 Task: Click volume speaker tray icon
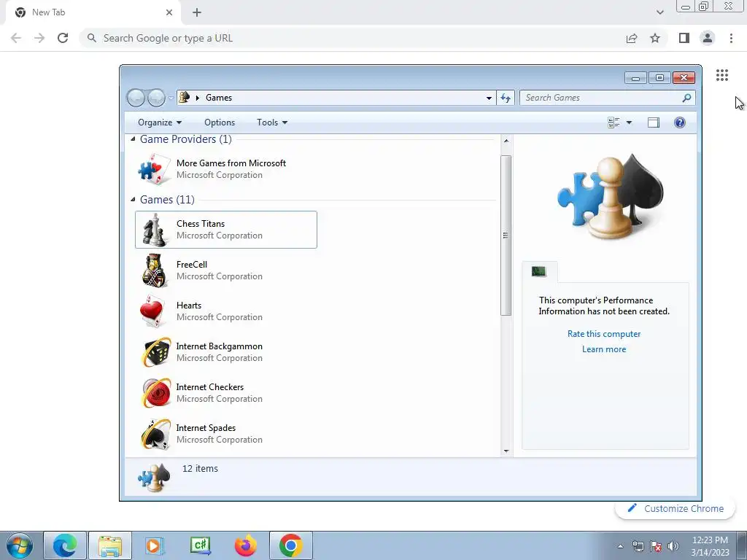tap(673, 545)
